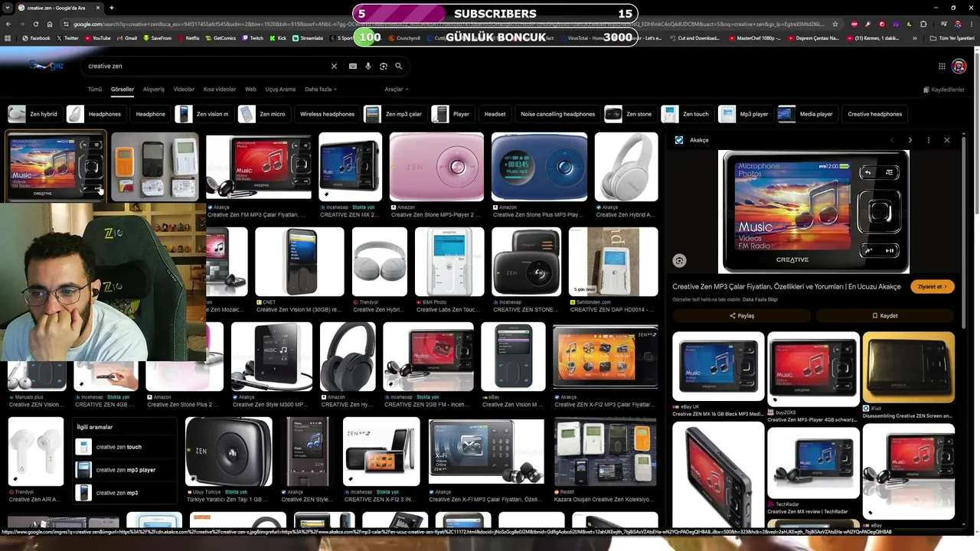Search preview image with Lens icon
The image size is (980, 551).
[679, 261]
